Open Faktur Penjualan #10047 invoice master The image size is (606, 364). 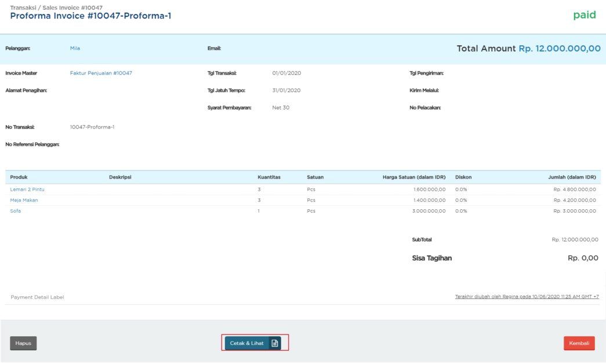tap(100, 72)
